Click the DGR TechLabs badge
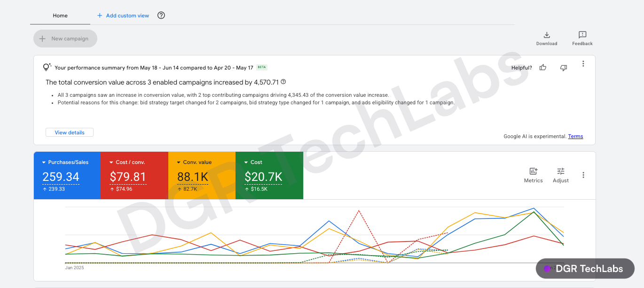 (585, 269)
